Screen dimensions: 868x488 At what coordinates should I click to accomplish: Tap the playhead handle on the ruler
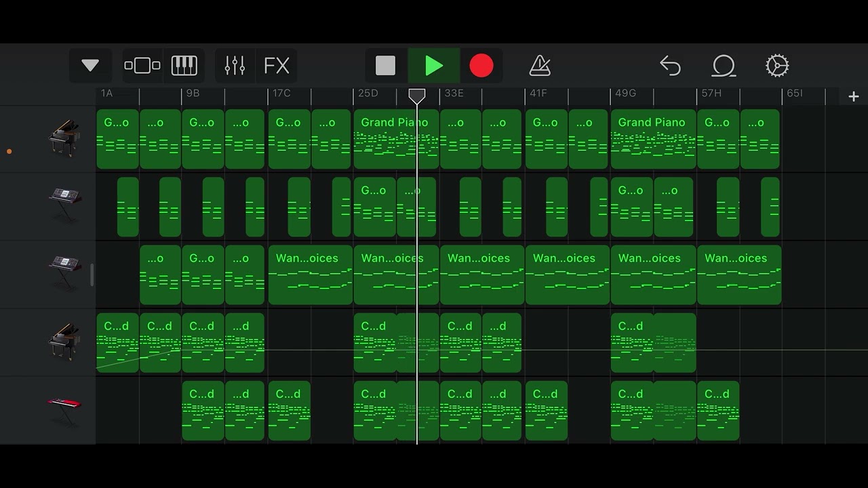click(417, 96)
